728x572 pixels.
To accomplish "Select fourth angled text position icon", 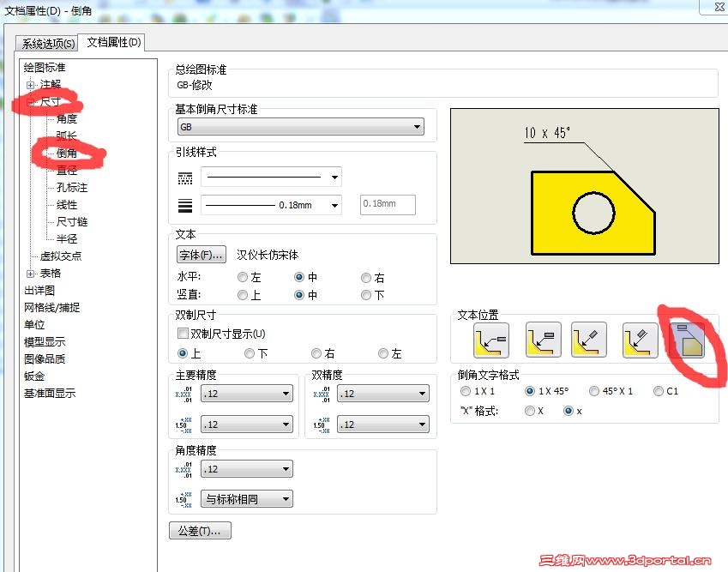I will [641, 340].
